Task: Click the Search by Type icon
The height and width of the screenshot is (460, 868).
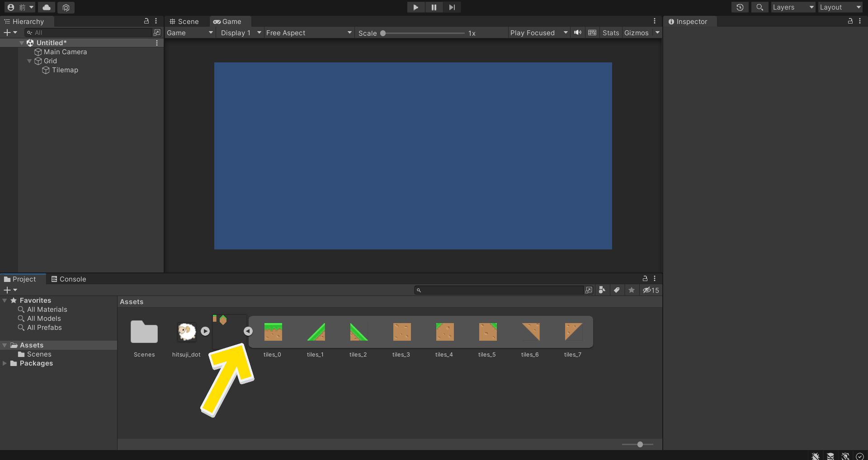Action: pos(602,290)
